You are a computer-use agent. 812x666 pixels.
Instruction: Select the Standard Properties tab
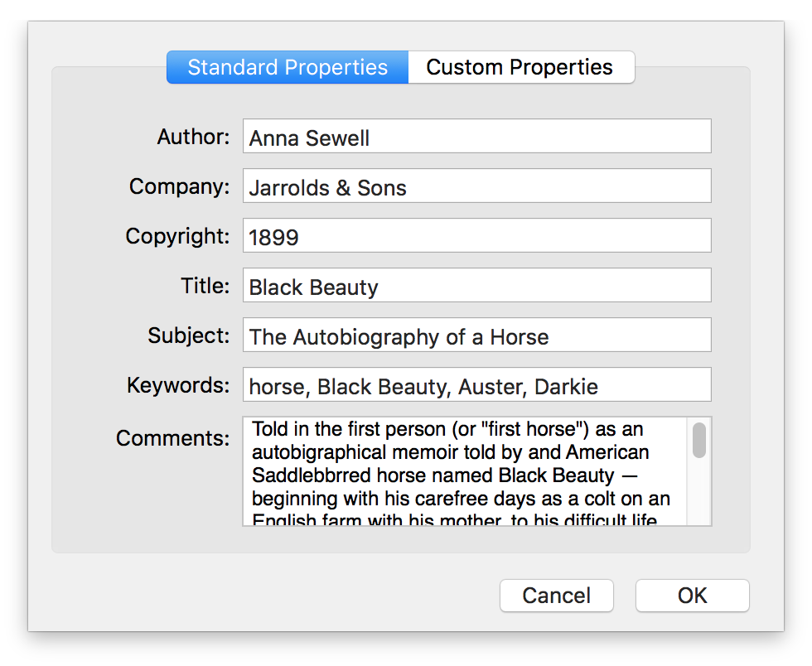click(x=288, y=67)
